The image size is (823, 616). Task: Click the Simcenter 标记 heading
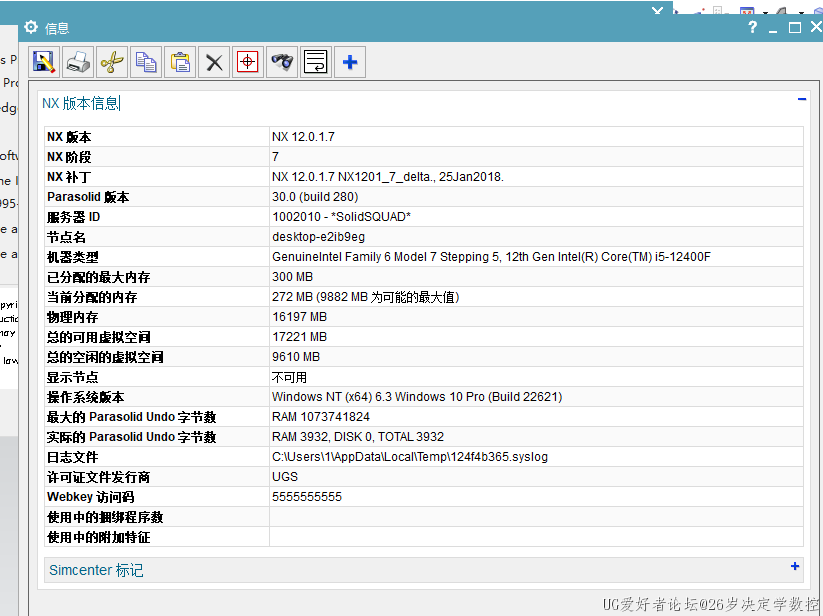[96, 570]
